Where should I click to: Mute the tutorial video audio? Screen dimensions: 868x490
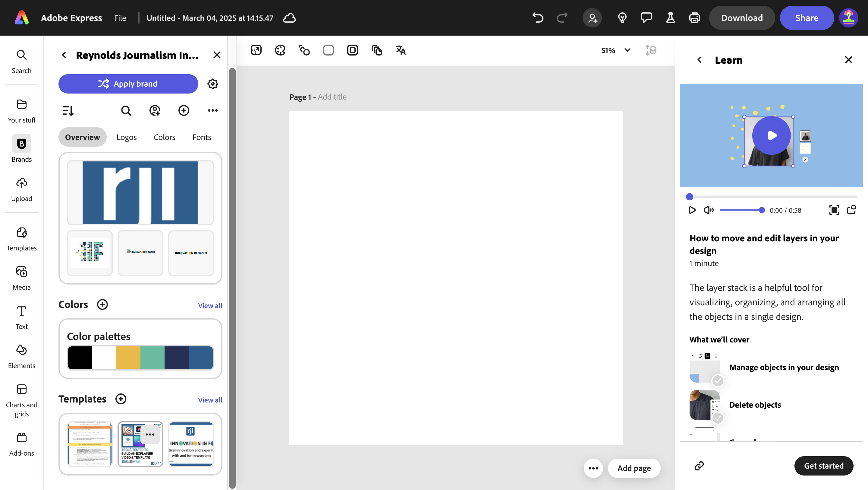(x=709, y=210)
